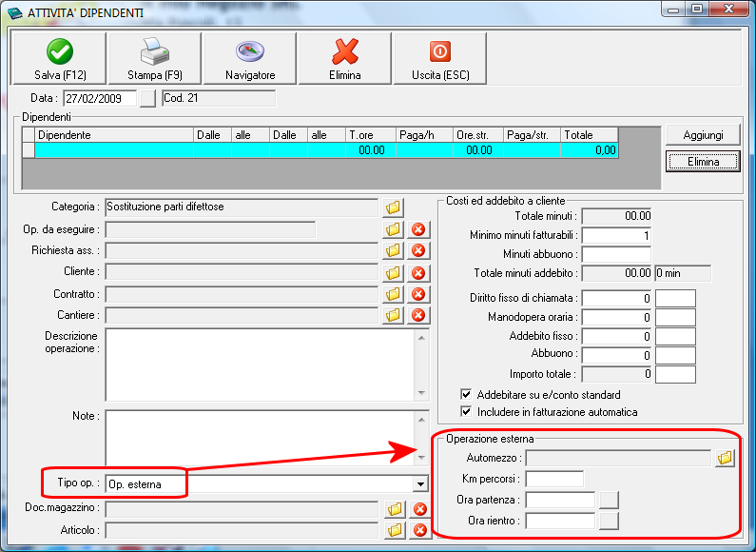
Task: Click the Categoria field Sostituzione parti difettose
Action: pyautogui.click(x=242, y=207)
